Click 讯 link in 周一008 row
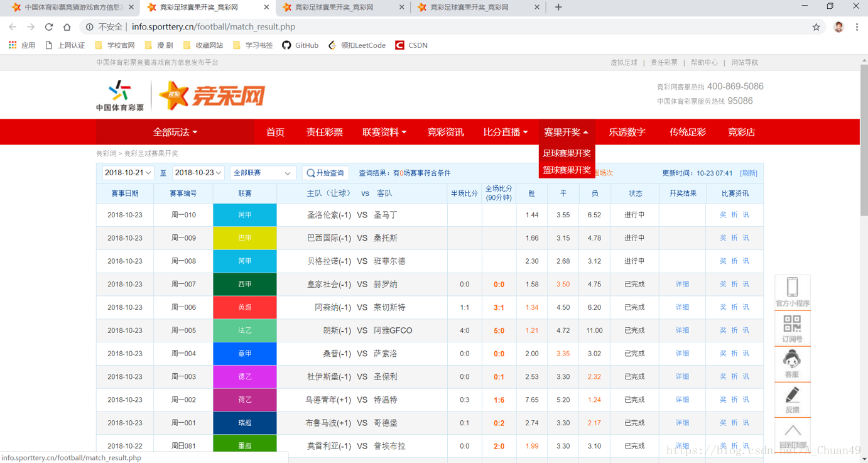Screen dimensions: 868x463 746,261
